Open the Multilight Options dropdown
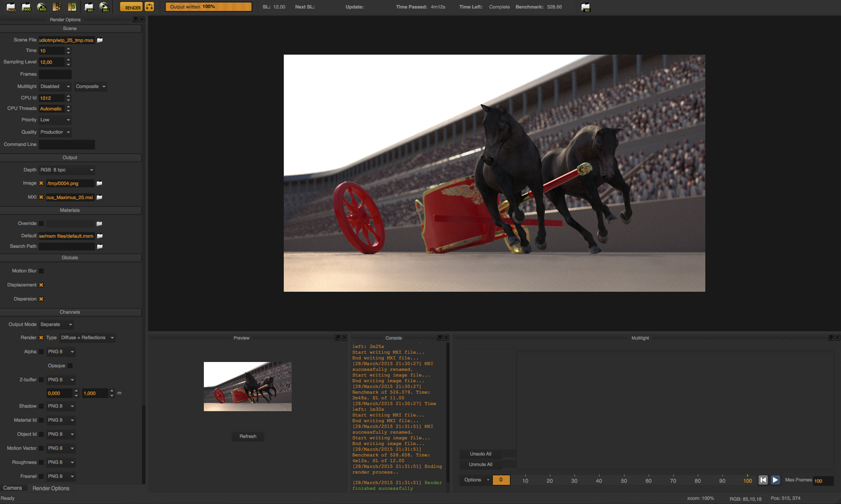Screen dimensions: 841x504 pos(476,480)
